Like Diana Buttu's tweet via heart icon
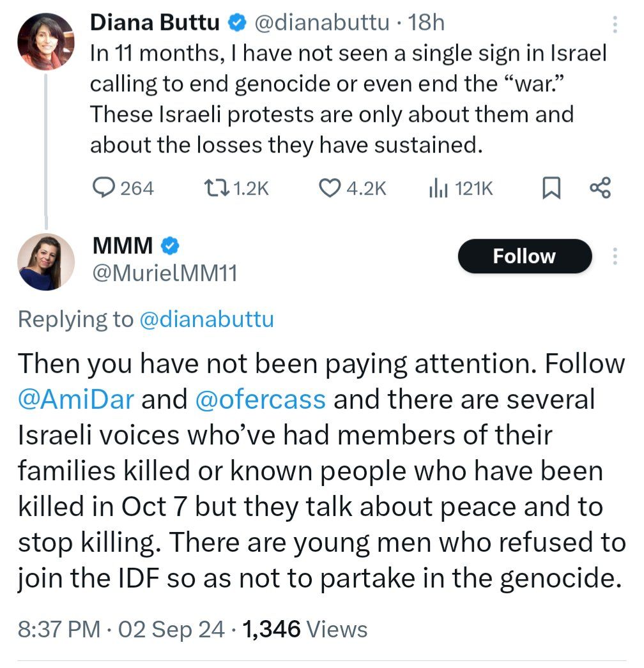644x668 pixels. pos(328,188)
